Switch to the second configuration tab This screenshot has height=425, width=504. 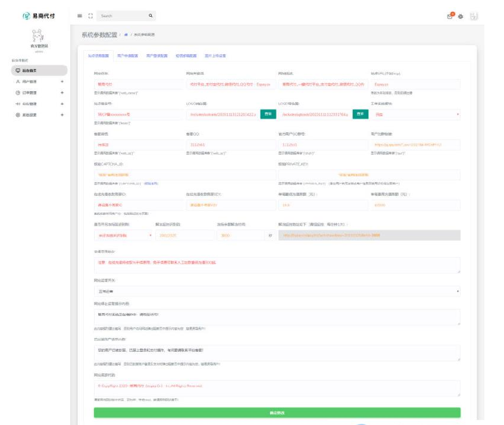[x=127, y=56]
